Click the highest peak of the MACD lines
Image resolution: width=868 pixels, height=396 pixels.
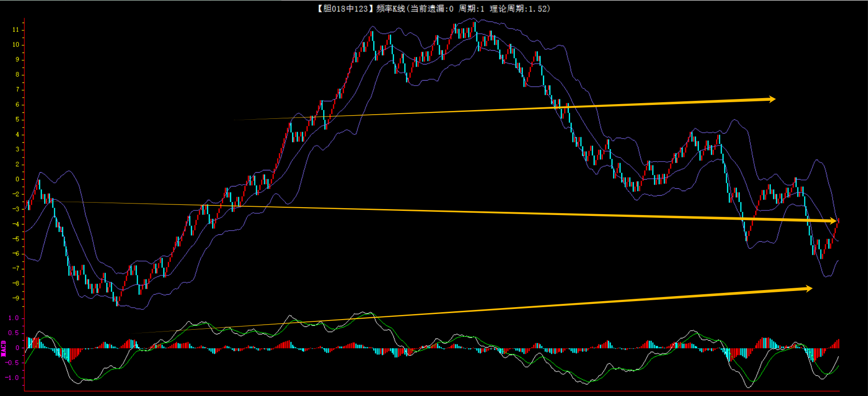pyautogui.click(x=365, y=313)
